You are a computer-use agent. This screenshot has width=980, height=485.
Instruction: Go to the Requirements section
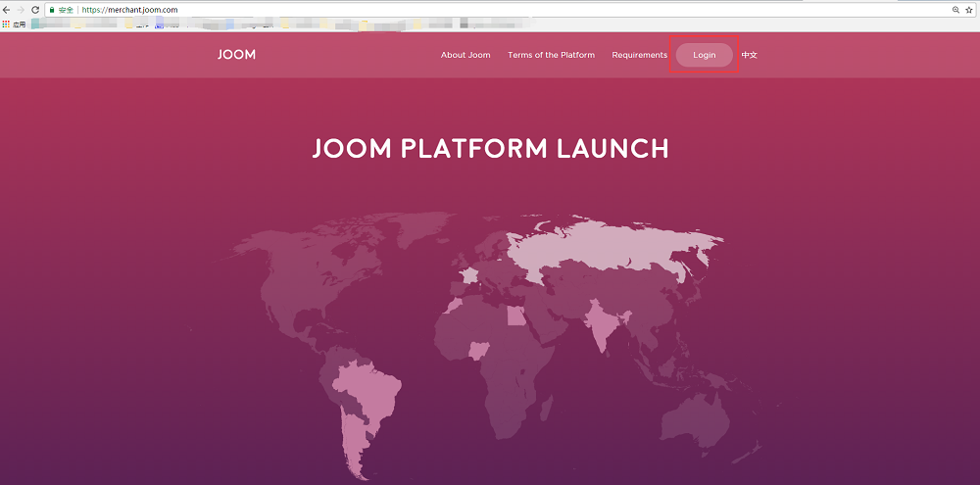[x=639, y=55]
